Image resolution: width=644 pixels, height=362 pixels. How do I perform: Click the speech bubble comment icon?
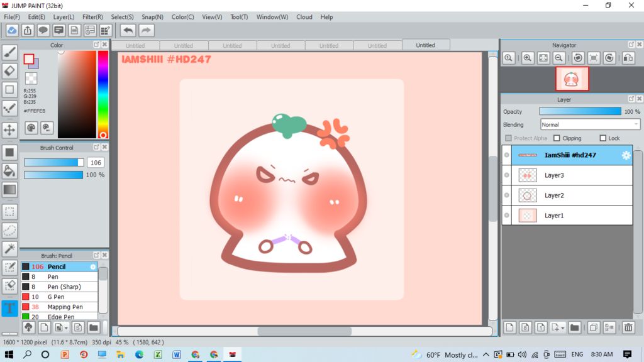(x=43, y=30)
